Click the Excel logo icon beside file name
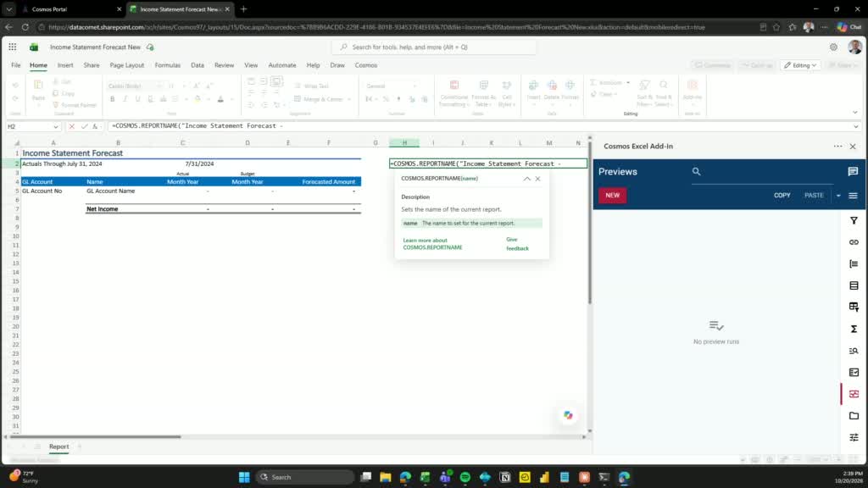Viewport: 868px width, 488px height. [x=34, y=47]
